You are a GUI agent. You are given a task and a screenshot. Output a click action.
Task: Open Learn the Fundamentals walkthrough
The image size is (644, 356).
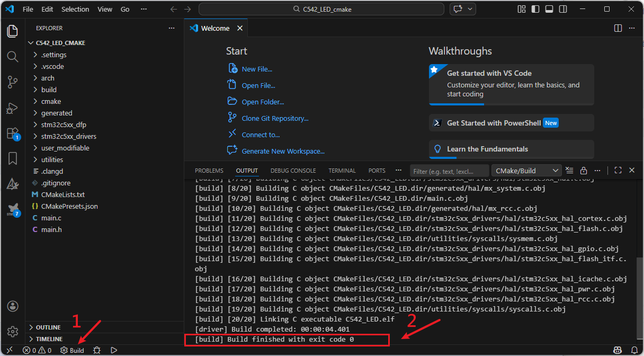pos(511,149)
